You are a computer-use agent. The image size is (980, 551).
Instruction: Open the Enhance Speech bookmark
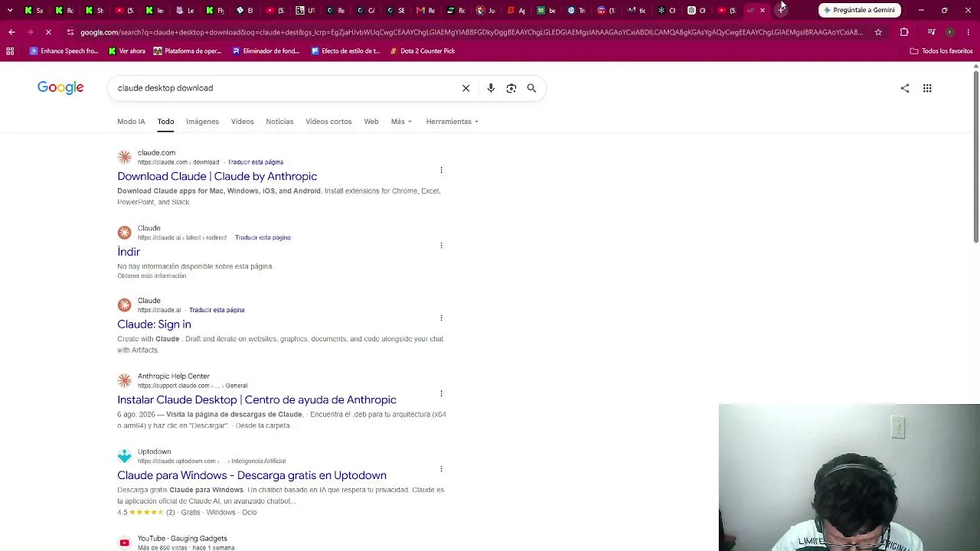(64, 51)
